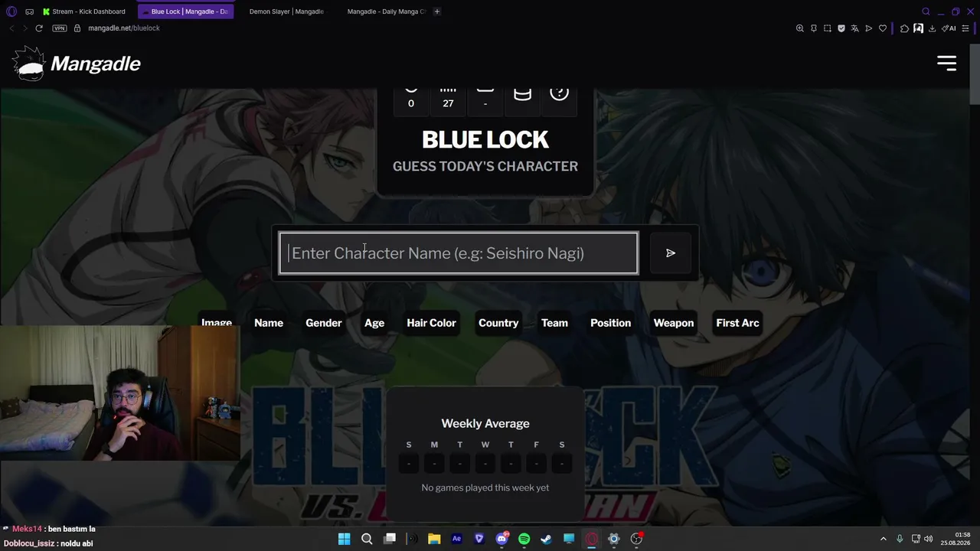The height and width of the screenshot is (551, 980).
Task: Focus the Enter Character Name input field
Action: point(459,253)
